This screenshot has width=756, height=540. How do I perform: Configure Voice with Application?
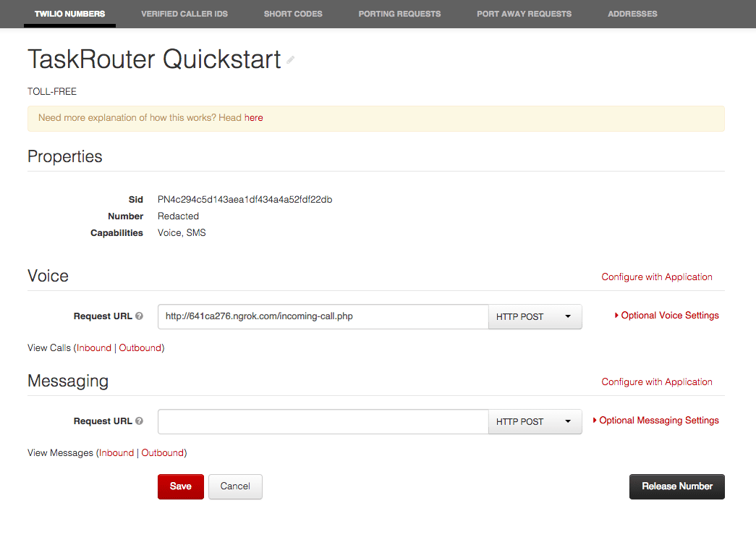pyautogui.click(x=656, y=277)
